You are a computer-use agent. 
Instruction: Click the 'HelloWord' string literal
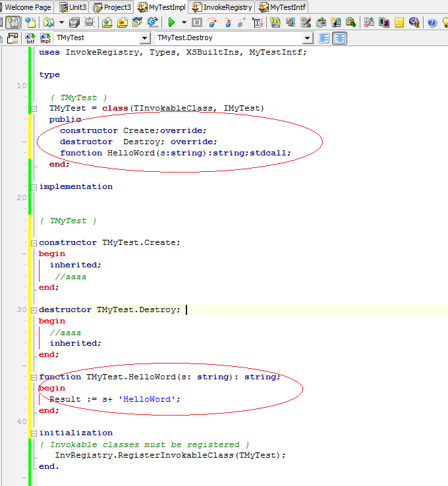pos(147,399)
